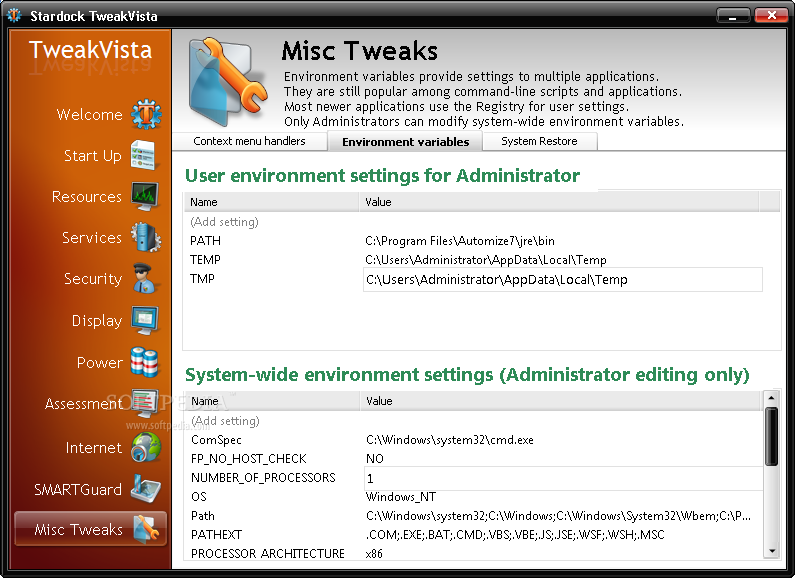Go to the Welcome section label

(x=89, y=115)
